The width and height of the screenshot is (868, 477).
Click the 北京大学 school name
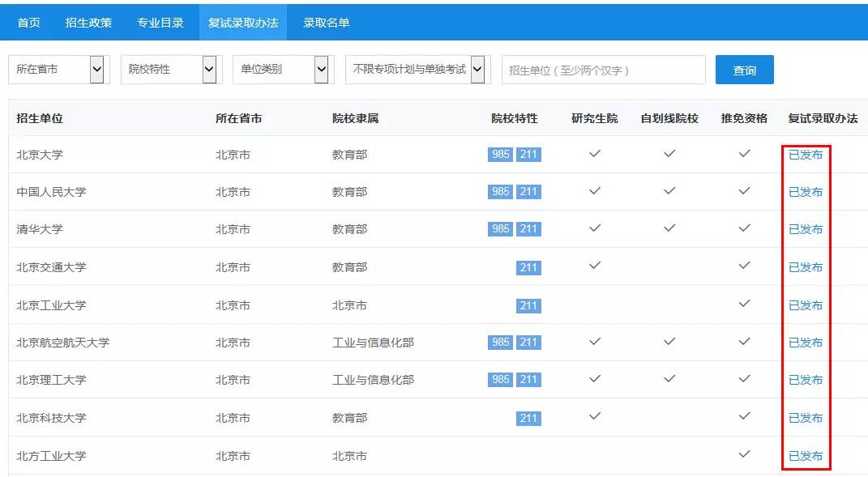pyautogui.click(x=40, y=155)
